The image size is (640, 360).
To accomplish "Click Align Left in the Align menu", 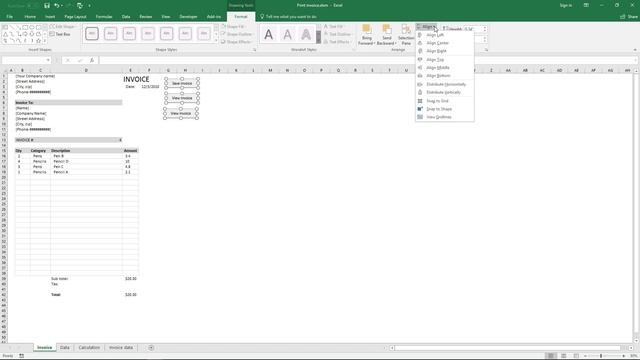I will click(444, 35).
